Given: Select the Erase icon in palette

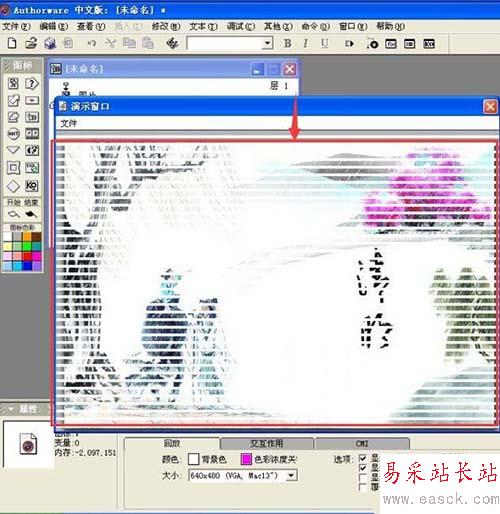Looking at the screenshot, I should coord(13,117).
